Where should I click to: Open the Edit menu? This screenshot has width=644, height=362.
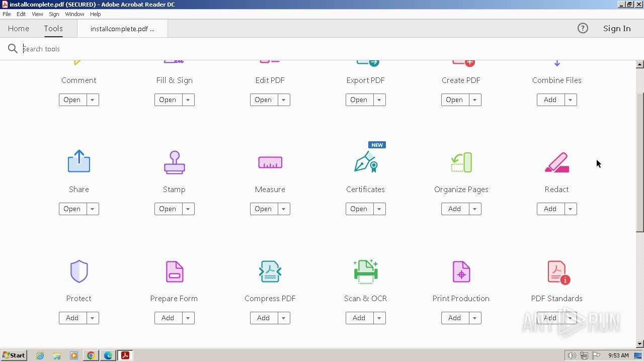[x=21, y=14]
